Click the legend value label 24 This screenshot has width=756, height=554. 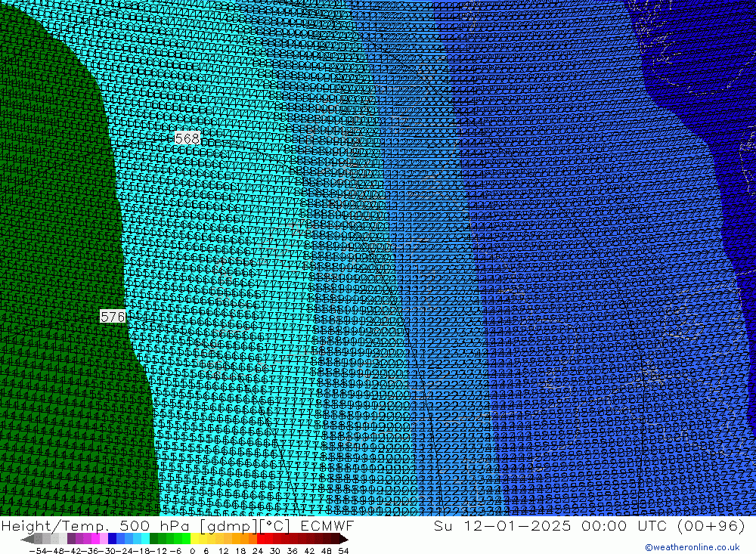[258, 551]
